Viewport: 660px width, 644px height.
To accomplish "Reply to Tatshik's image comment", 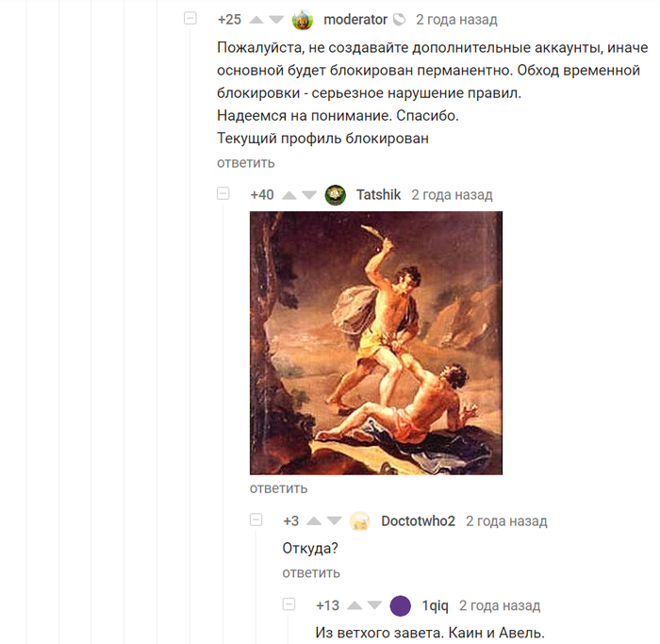I will point(279,488).
